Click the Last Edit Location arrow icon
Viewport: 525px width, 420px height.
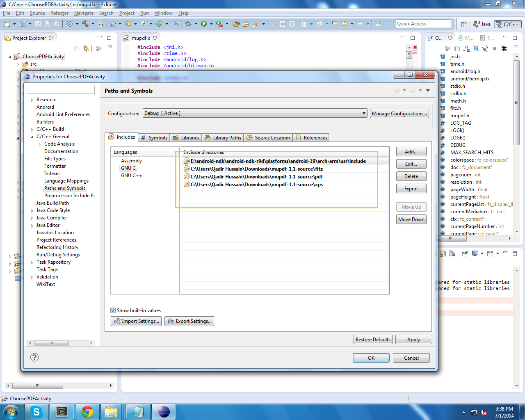pyautogui.click(x=335, y=24)
